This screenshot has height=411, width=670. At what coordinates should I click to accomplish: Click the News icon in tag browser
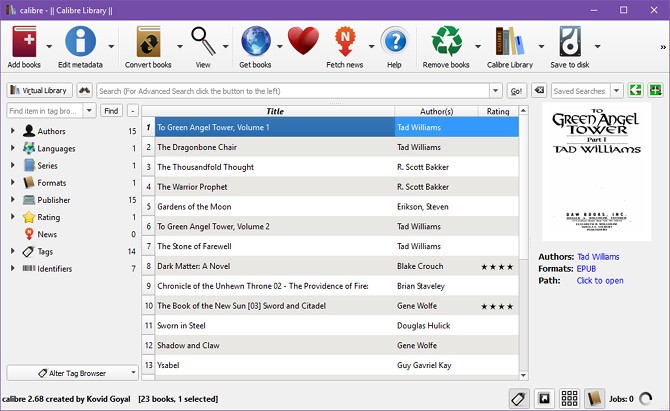(29, 234)
